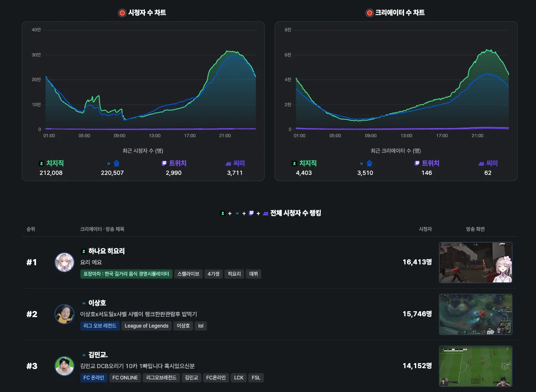536x392 pixels.
Task: Open the stream thumbnail for rank #1
Action: [x=476, y=262]
